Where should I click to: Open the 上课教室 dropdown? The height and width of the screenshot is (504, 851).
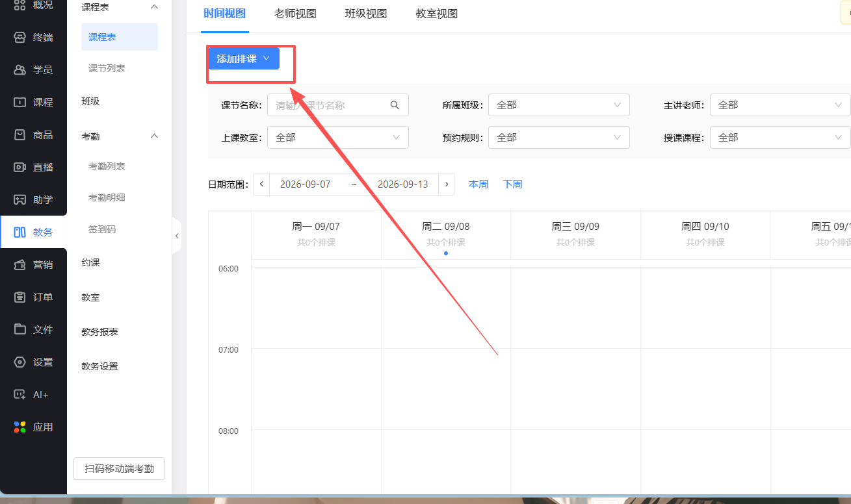click(338, 138)
